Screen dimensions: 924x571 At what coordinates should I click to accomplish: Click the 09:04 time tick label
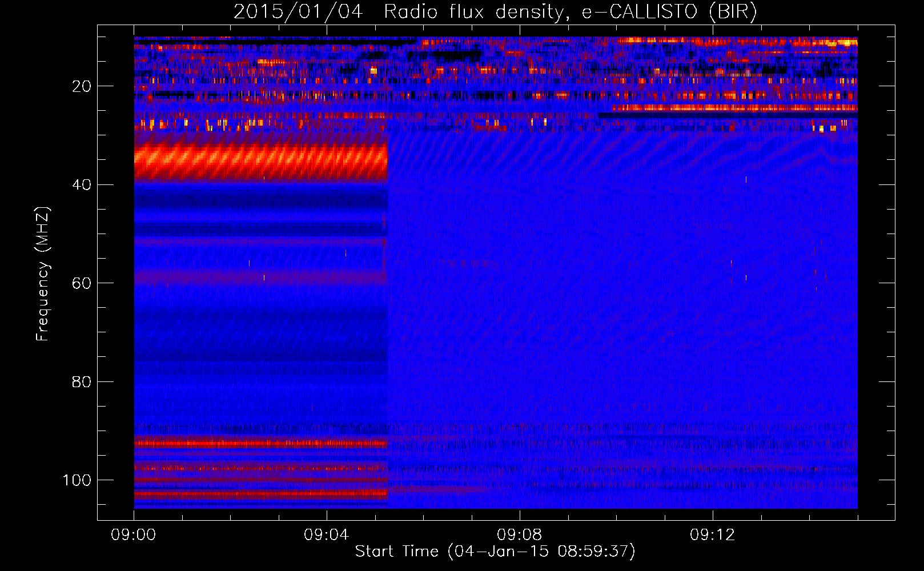pyautogui.click(x=327, y=535)
